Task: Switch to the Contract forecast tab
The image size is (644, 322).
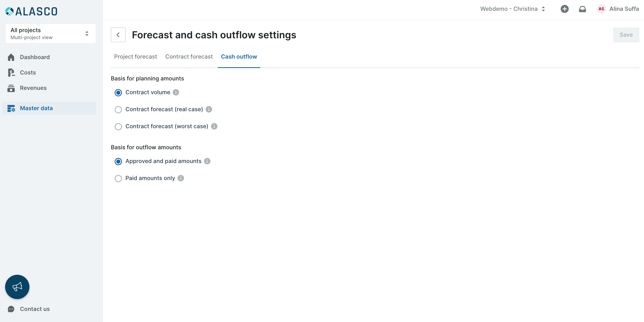Action: point(189,57)
